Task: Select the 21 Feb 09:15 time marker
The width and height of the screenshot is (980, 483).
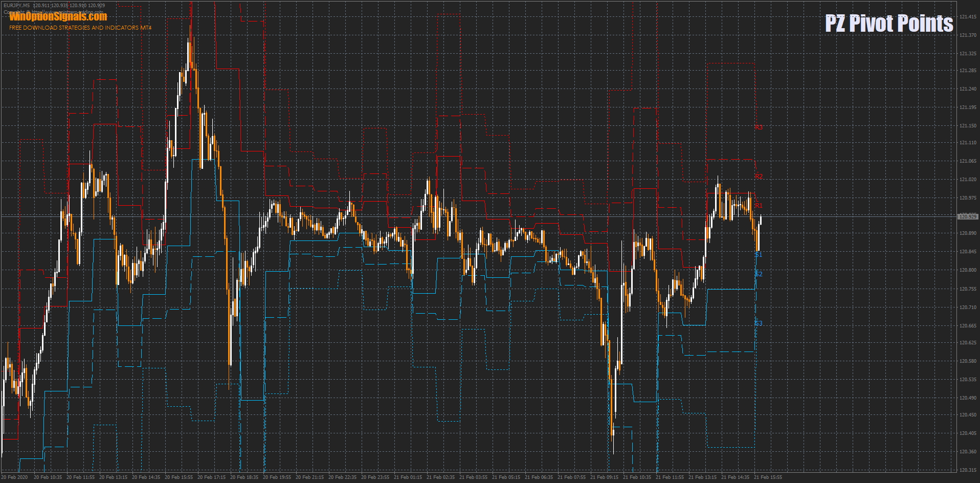Action: click(x=604, y=477)
